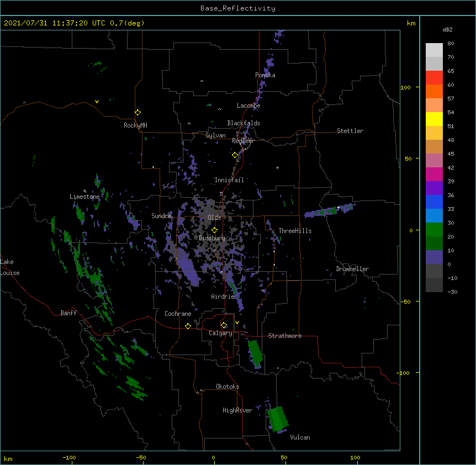
Task: Click the Limestone label
Action: pos(84,197)
